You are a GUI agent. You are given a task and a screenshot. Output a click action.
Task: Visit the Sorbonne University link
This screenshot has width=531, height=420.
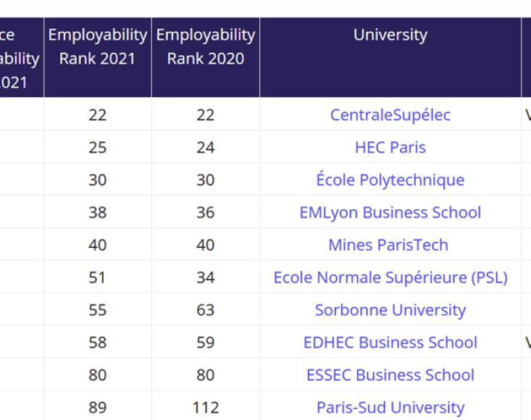390,310
